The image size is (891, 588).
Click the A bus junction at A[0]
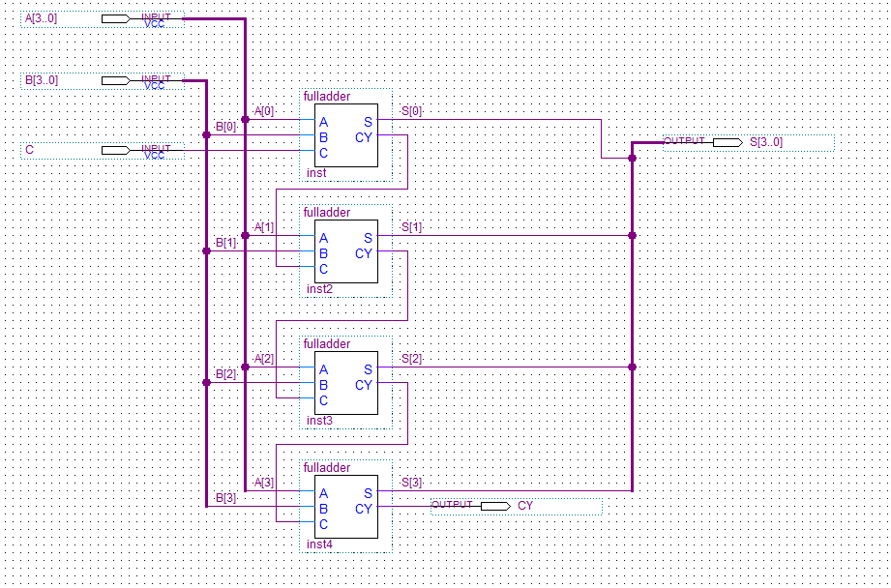pos(245,119)
